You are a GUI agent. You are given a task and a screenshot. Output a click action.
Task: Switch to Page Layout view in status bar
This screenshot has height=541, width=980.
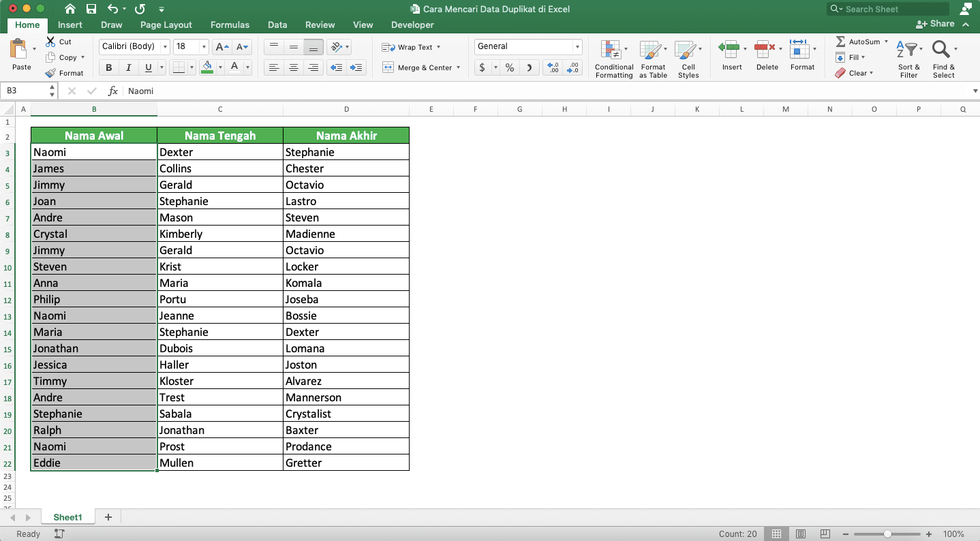pyautogui.click(x=801, y=534)
